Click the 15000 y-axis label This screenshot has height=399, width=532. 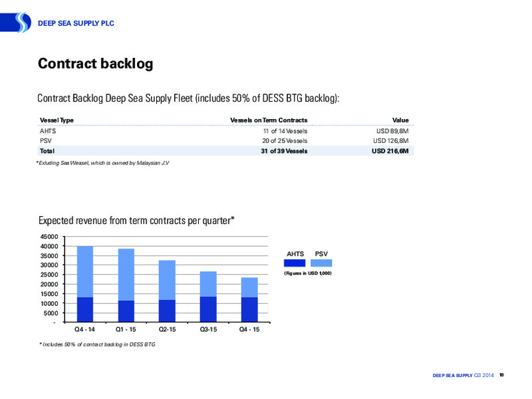coord(49,294)
